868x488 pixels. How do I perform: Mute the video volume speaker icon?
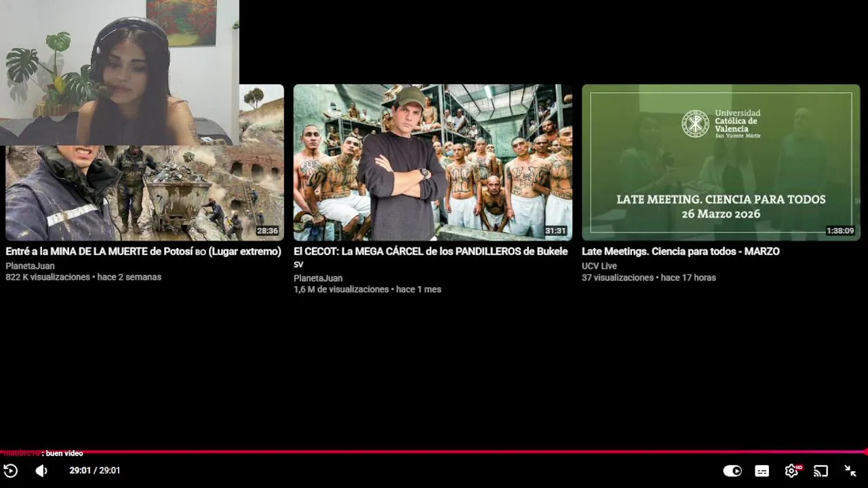tap(41, 470)
